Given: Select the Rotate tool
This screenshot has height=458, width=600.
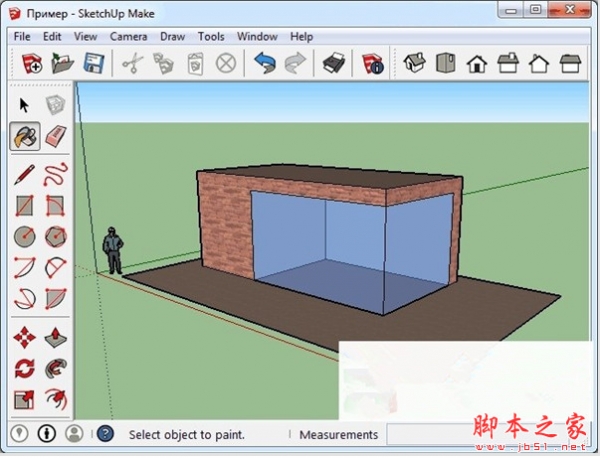Looking at the screenshot, I should tap(24, 368).
